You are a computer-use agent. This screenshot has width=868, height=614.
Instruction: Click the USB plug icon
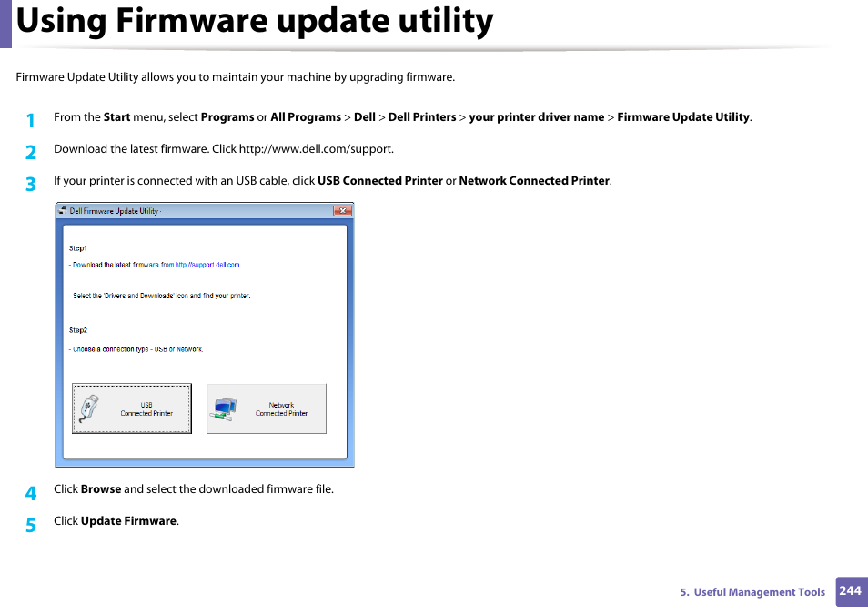pyautogui.click(x=89, y=408)
